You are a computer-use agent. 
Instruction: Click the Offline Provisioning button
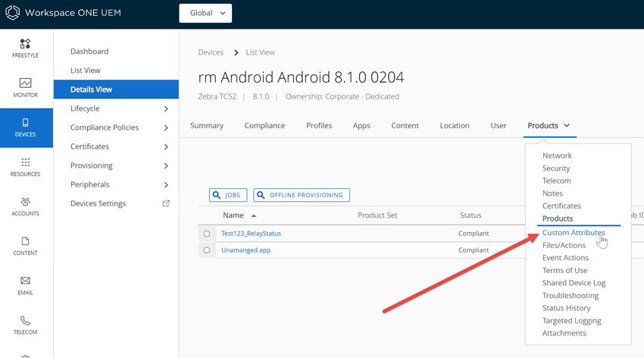(x=302, y=195)
